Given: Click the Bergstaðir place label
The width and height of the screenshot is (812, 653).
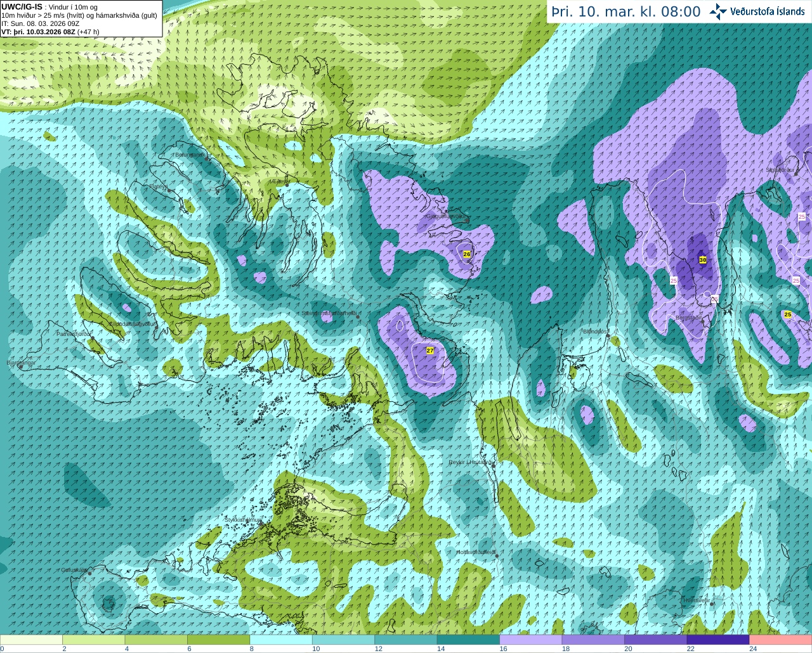Looking at the screenshot, I should (689, 318).
